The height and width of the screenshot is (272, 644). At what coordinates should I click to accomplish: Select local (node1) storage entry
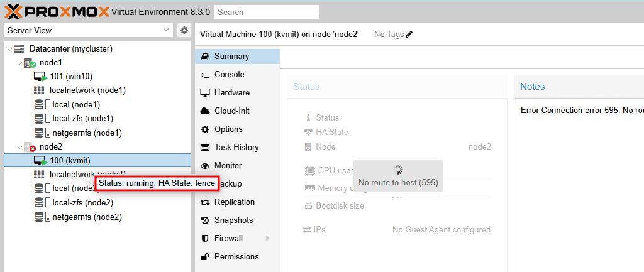pyautogui.click(x=76, y=105)
